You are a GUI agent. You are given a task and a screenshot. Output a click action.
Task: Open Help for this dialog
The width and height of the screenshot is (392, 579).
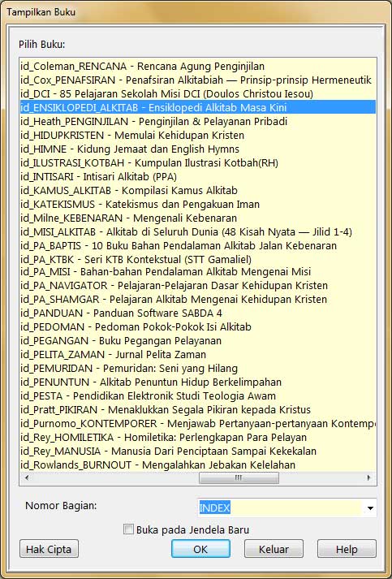[x=347, y=549]
